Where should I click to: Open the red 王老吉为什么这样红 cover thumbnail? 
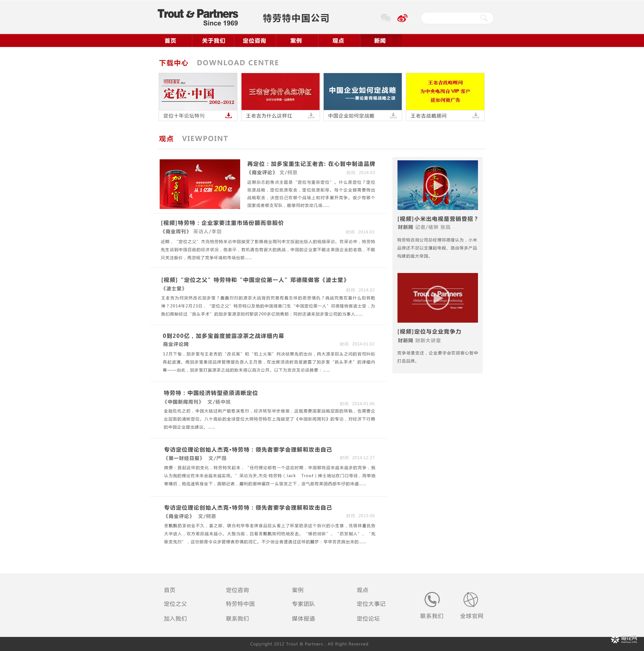coord(280,91)
